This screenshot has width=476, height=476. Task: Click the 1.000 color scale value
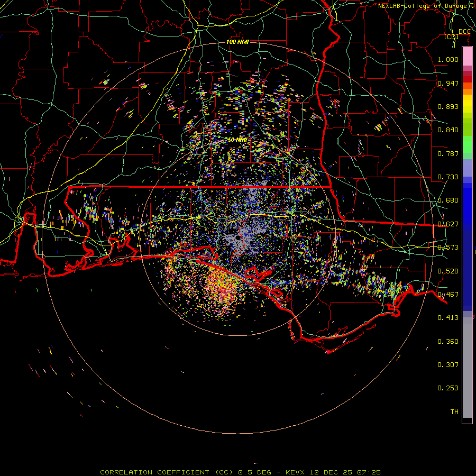(448, 59)
